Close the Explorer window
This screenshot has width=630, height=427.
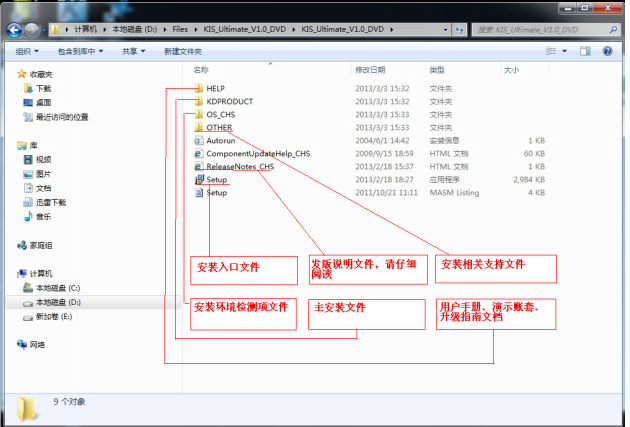coord(608,8)
